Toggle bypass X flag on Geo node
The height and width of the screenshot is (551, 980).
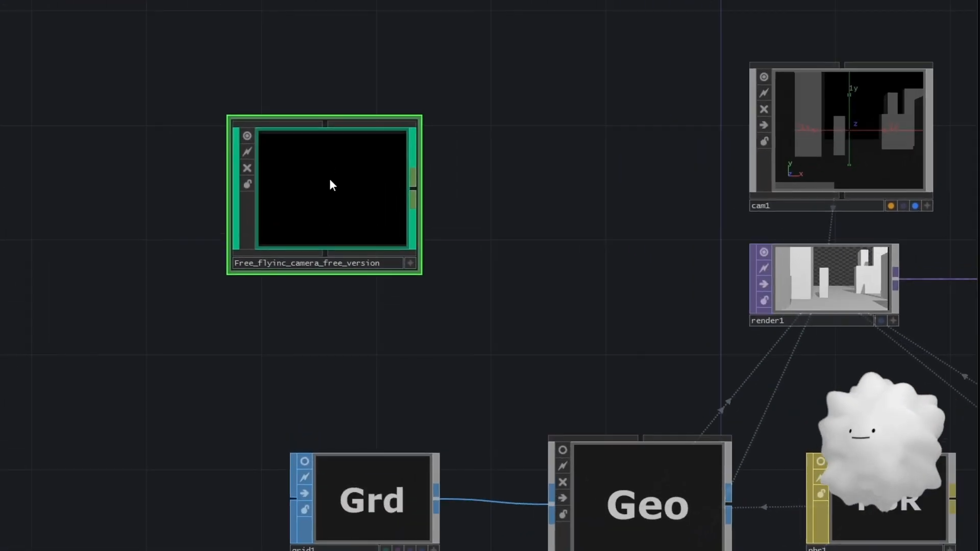[562, 482]
